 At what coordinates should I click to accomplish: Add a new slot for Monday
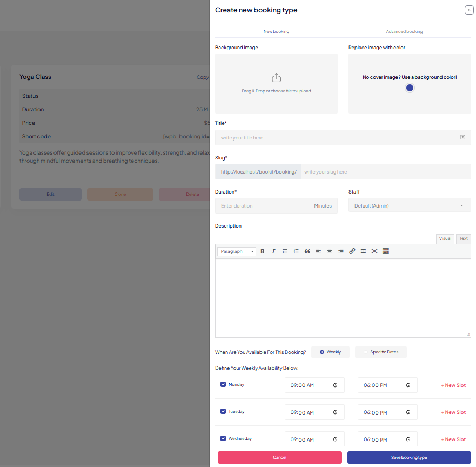453,385
